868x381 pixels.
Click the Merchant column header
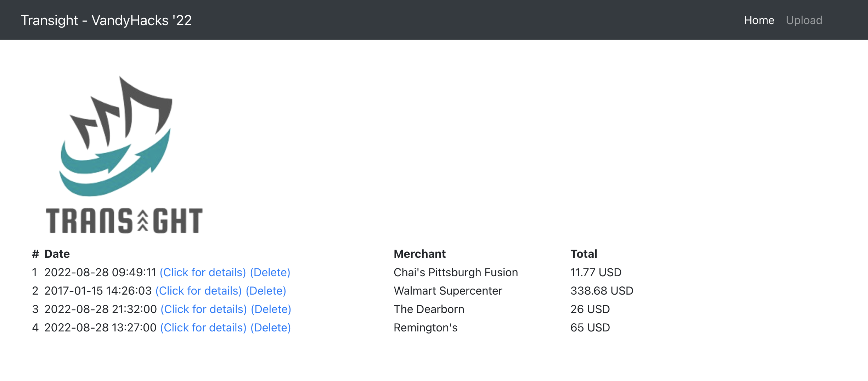[x=420, y=254]
